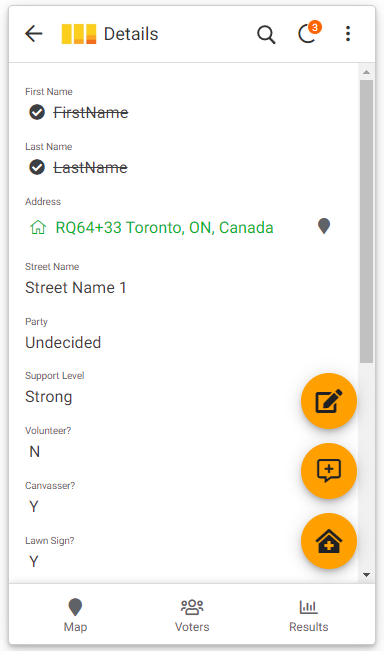
Task: Switch to the Results tab
Action: pos(308,615)
